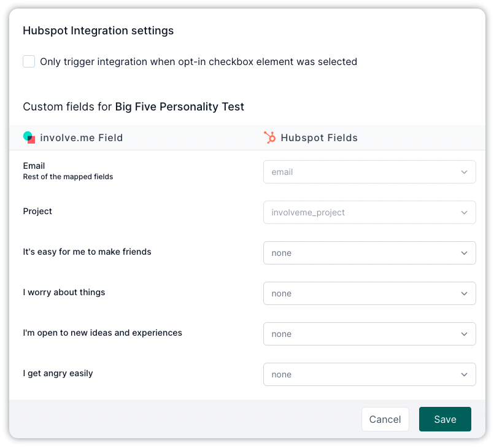The image size is (494, 448).
Task: Click the "Project" field label
Action: pos(37,211)
